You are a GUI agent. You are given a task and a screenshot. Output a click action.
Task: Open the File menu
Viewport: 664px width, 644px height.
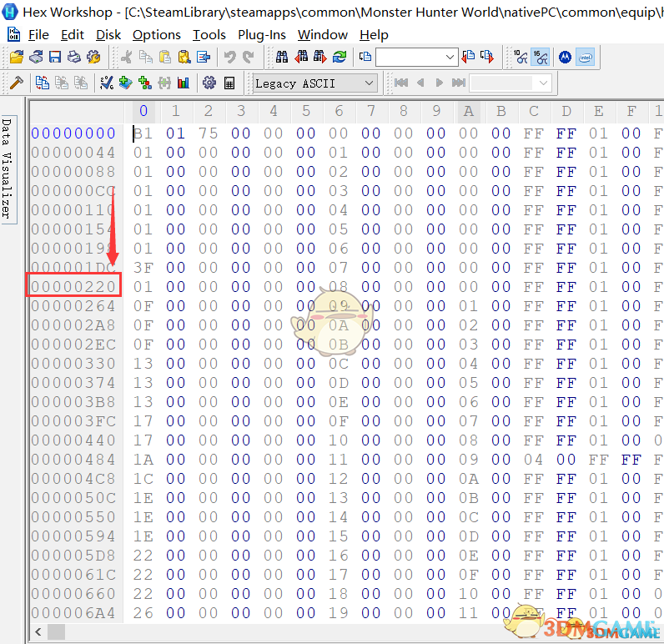click(38, 35)
